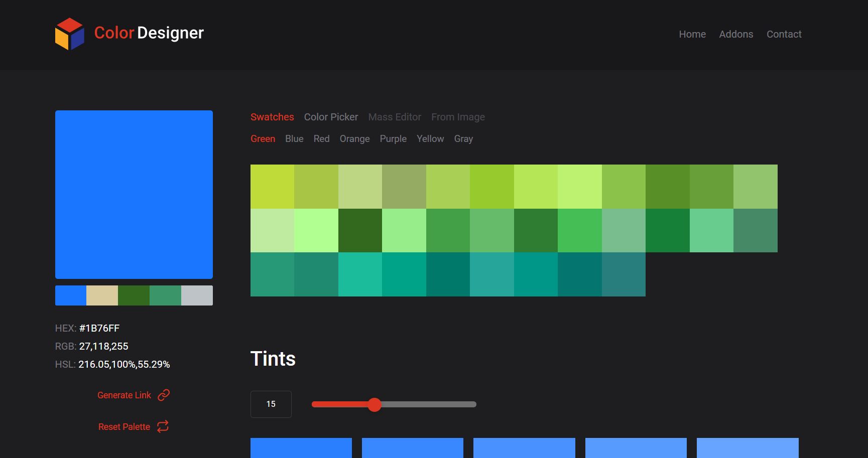Click the Tints slider handle
Screen dimensions: 868x458
pos(375,404)
